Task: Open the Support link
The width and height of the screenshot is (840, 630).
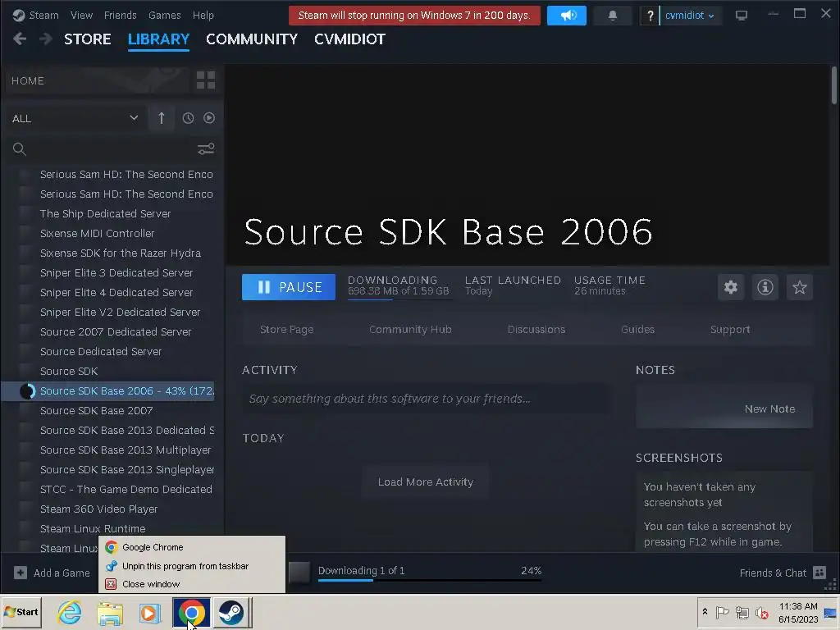Action: click(x=730, y=330)
